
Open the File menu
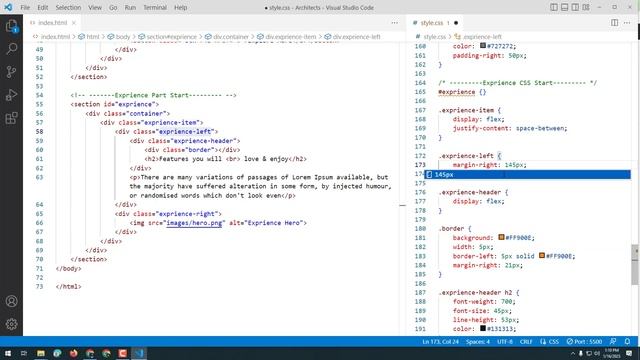pyautogui.click(x=25, y=7)
